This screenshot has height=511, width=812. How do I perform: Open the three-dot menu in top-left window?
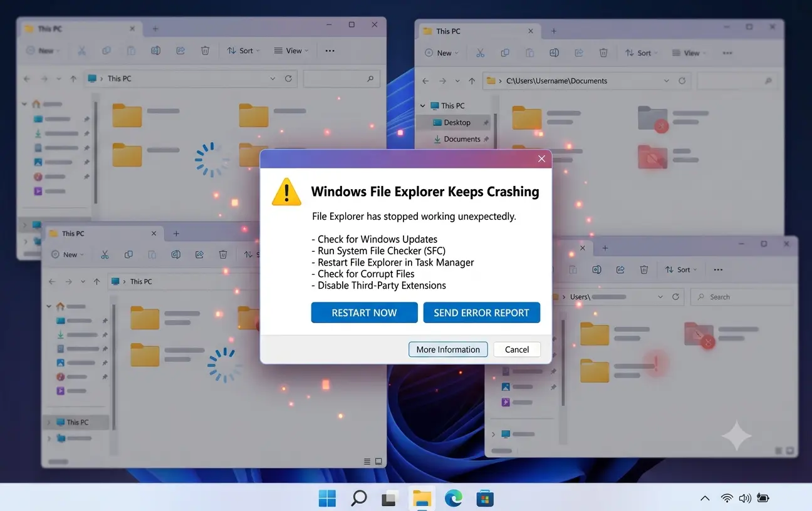point(330,51)
